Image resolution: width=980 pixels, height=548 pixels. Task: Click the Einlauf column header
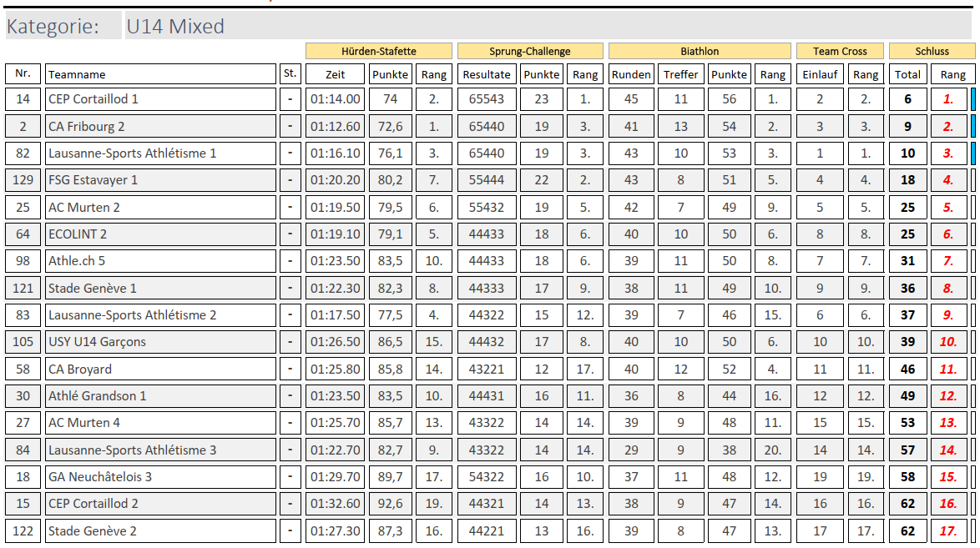pyautogui.click(x=820, y=74)
